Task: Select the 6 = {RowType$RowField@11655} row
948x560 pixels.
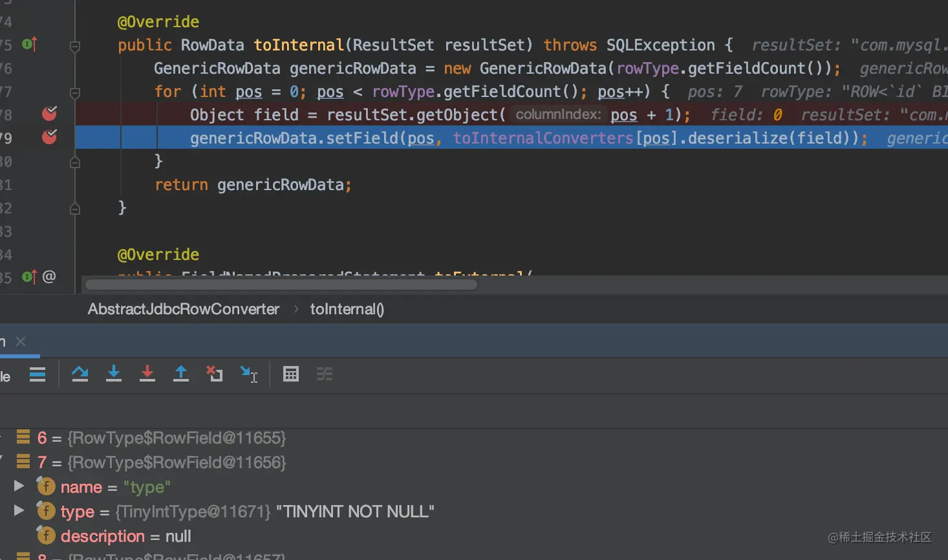Action: (474, 438)
